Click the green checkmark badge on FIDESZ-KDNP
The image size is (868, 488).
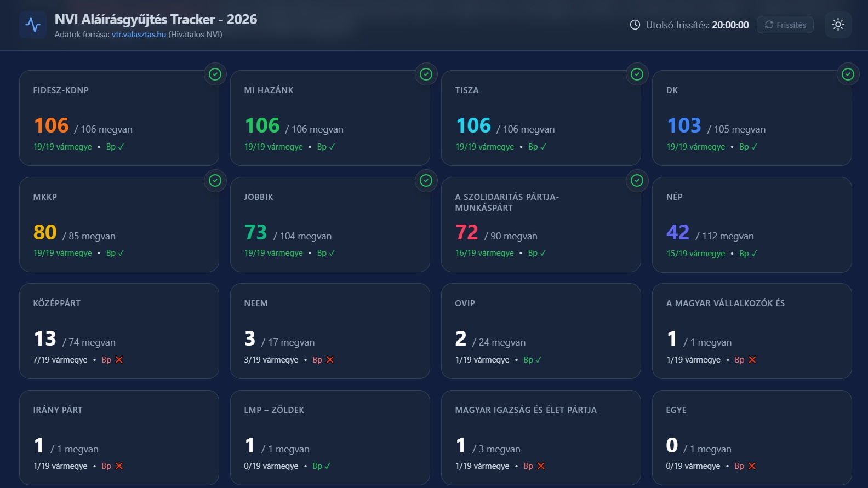coord(215,74)
